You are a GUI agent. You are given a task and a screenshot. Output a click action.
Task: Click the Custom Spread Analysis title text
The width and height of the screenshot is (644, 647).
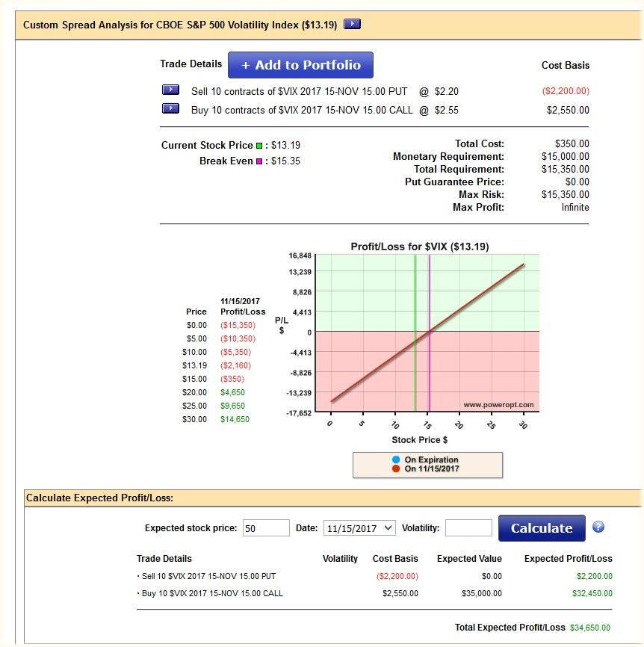180,25
